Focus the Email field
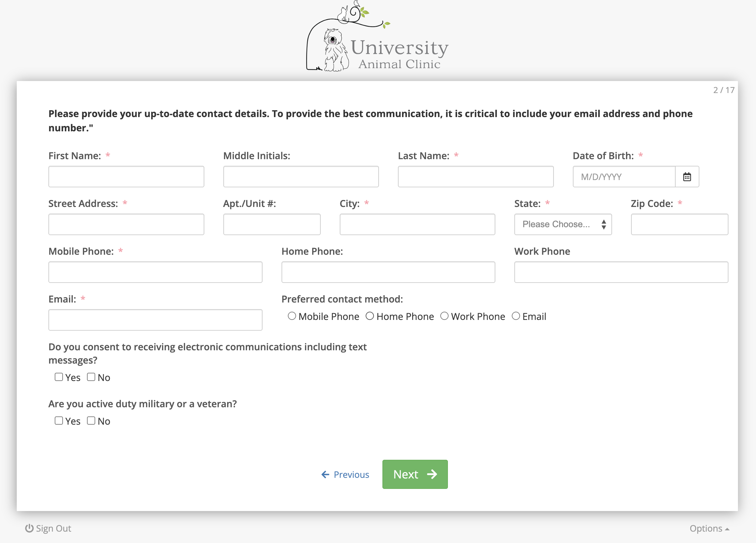Screen dimensions: 756x543 (x=155, y=320)
